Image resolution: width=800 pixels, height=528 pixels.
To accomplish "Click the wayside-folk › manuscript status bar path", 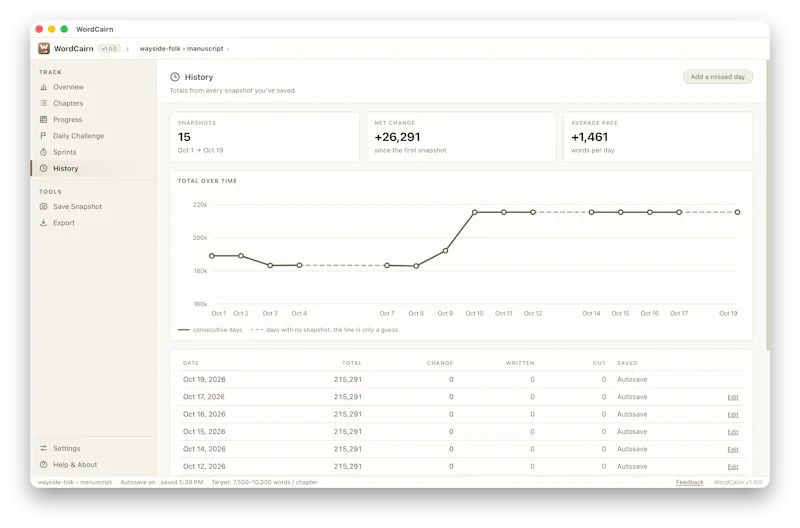I will [75, 482].
